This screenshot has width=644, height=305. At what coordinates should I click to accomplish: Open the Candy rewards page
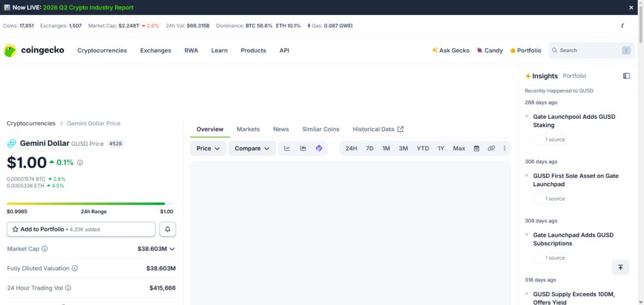click(x=489, y=50)
